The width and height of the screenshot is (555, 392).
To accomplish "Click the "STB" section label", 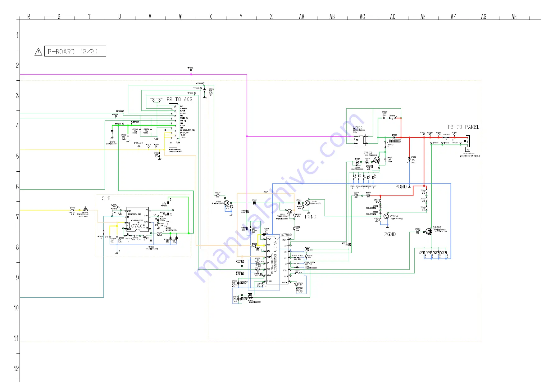I will coord(106,199).
